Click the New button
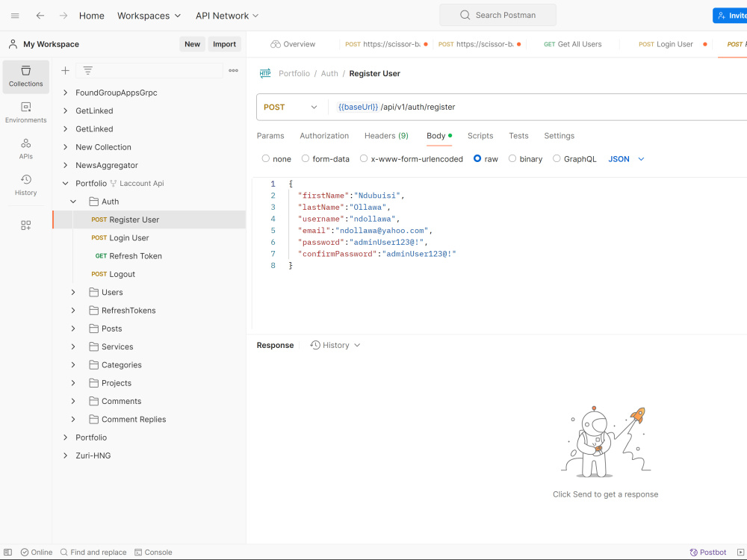This screenshot has height=560, width=747. (x=193, y=44)
